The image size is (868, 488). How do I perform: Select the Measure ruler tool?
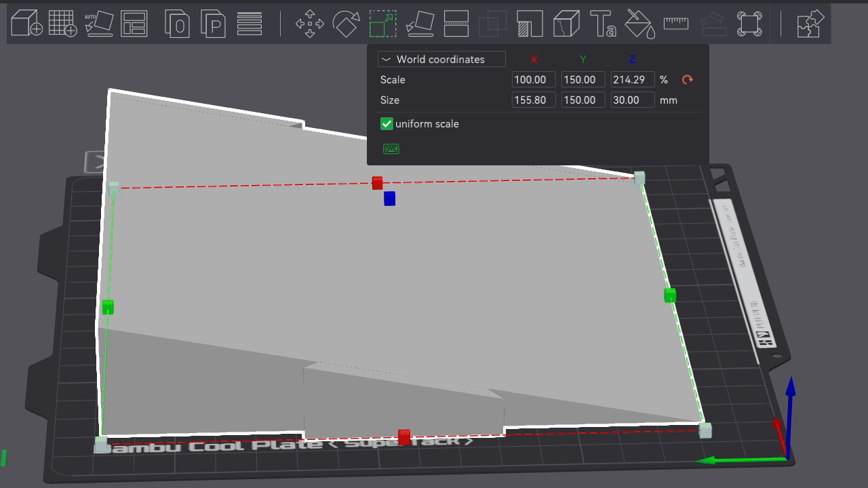tap(676, 23)
